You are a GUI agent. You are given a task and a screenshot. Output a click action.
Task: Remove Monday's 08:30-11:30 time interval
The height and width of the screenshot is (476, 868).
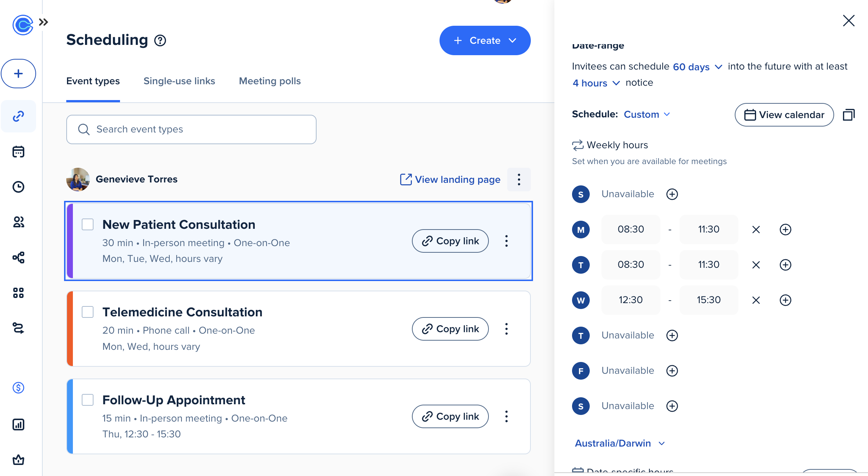click(x=756, y=230)
